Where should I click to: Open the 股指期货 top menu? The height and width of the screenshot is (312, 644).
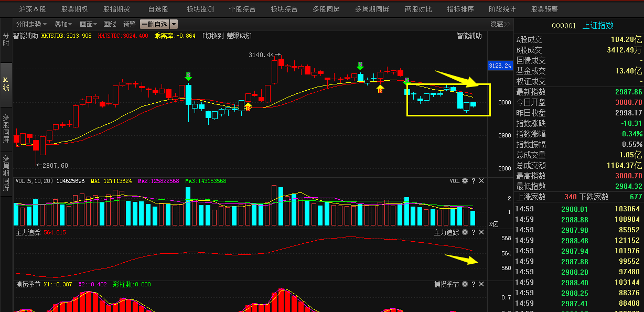coord(116,9)
